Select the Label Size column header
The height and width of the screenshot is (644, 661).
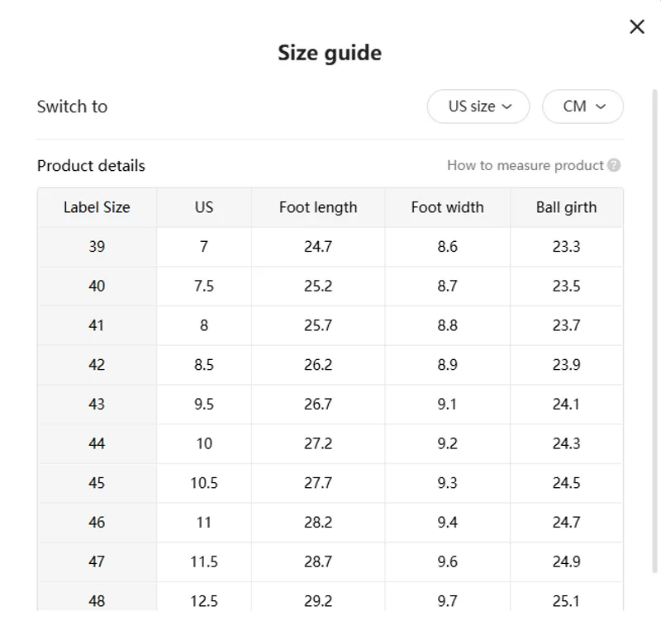(97, 207)
